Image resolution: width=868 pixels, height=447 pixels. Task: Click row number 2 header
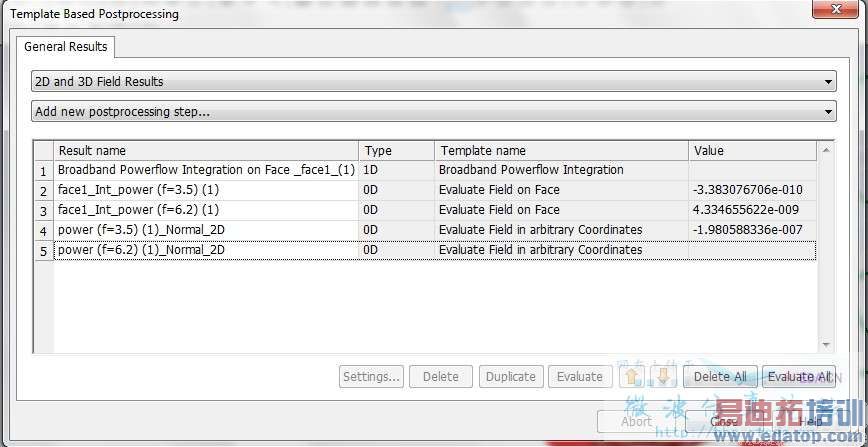click(x=44, y=191)
